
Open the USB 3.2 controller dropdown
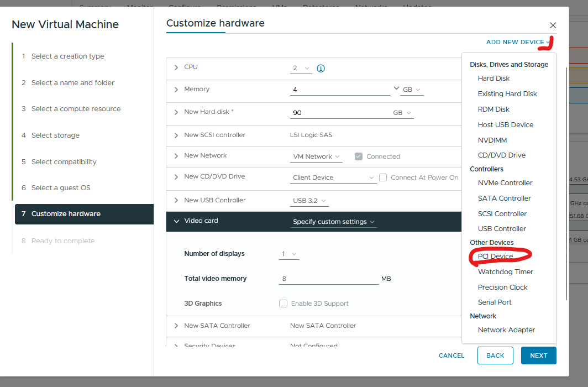309,201
